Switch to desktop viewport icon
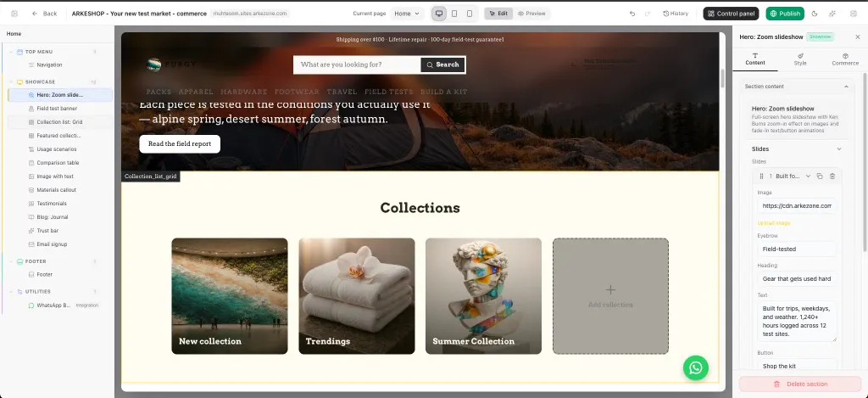This screenshot has width=868, height=398. click(x=439, y=14)
